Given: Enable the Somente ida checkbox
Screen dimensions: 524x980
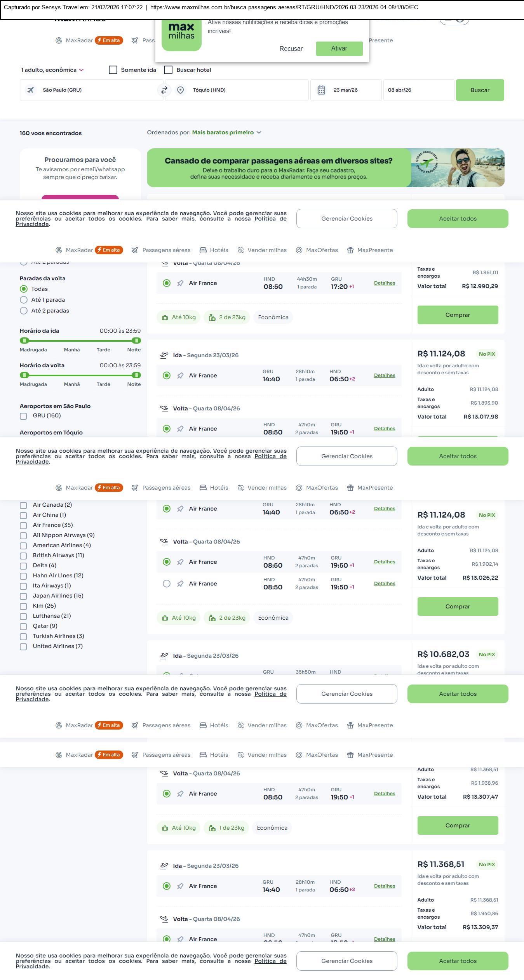Looking at the screenshot, I should (113, 70).
